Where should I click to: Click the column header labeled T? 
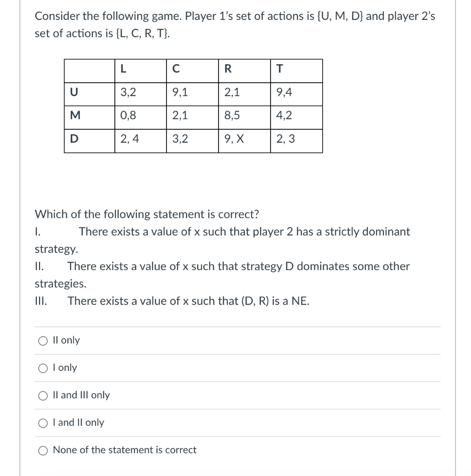tap(279, 70)
